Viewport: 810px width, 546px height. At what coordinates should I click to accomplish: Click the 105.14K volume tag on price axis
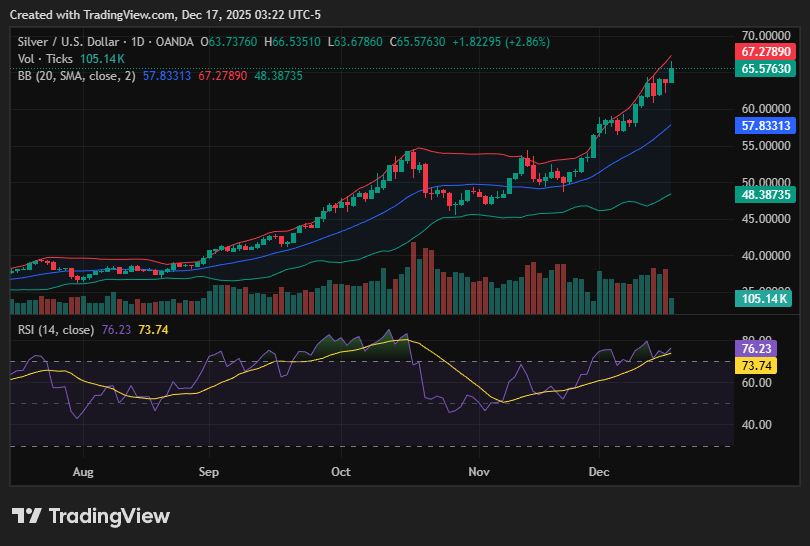[x=765, y=298]
